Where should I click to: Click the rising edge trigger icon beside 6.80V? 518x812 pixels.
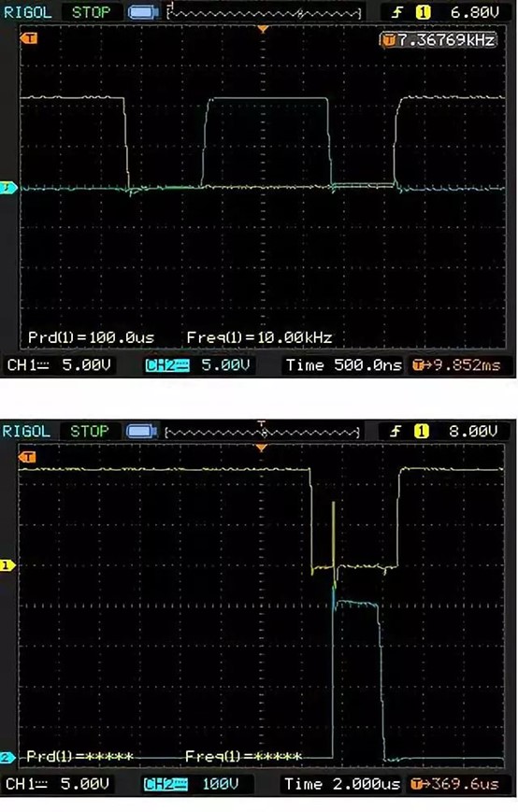coord(397,12)
